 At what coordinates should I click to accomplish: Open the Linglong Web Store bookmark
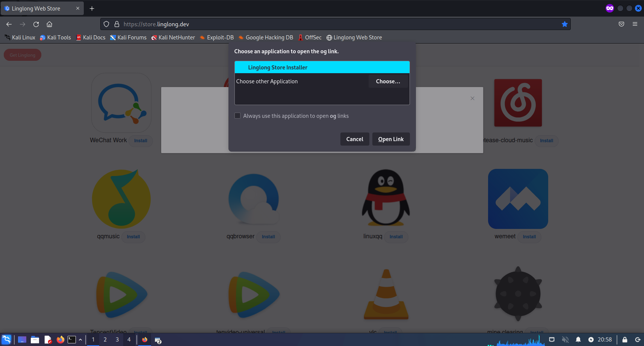point(354,38)
